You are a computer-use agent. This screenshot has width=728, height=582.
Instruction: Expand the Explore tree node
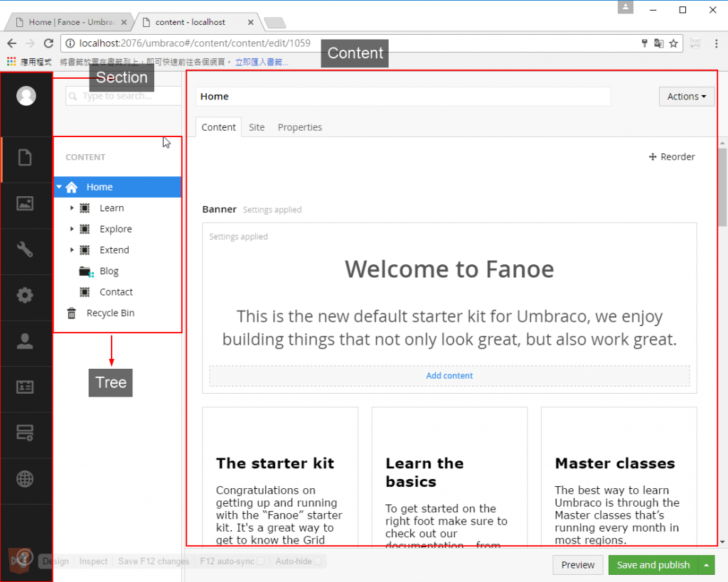click(x=72, y=229)
